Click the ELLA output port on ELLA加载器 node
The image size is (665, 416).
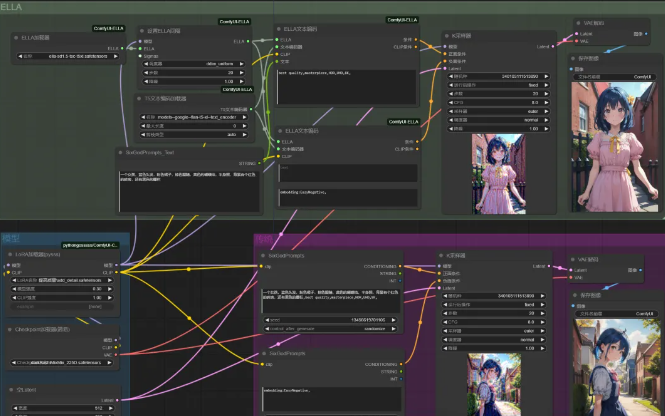(x=122, y=48)
